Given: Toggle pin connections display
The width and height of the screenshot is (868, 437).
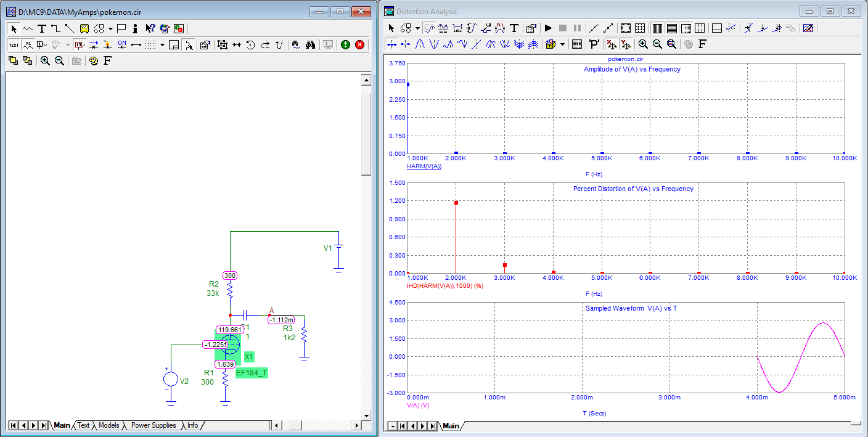Looking at the screenshot, I should tap(136, 44).
